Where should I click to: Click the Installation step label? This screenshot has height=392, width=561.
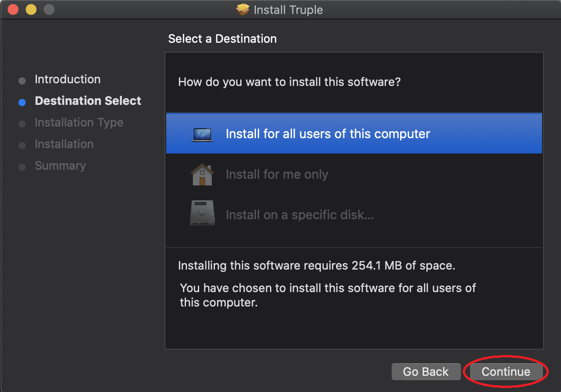(x=64, y=144)
